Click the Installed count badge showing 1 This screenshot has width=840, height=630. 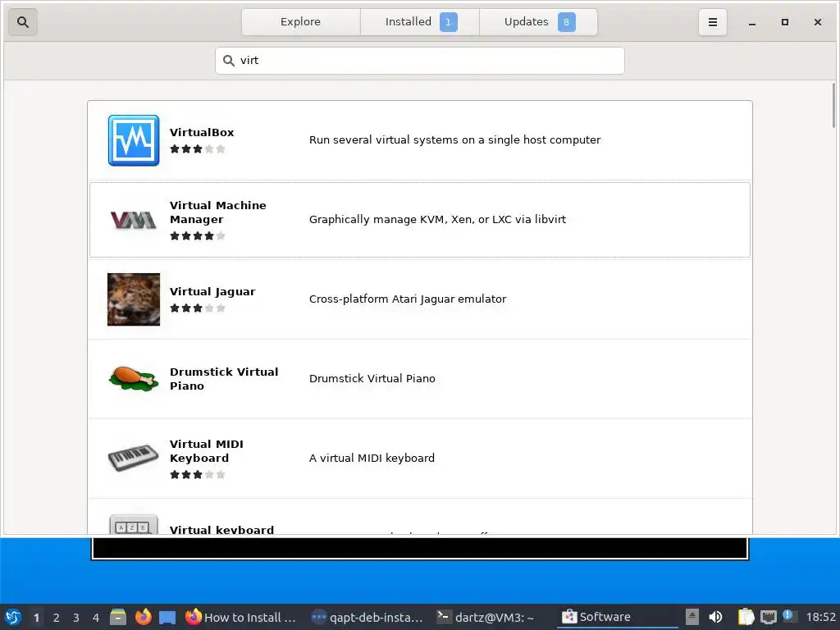[449, 22]
